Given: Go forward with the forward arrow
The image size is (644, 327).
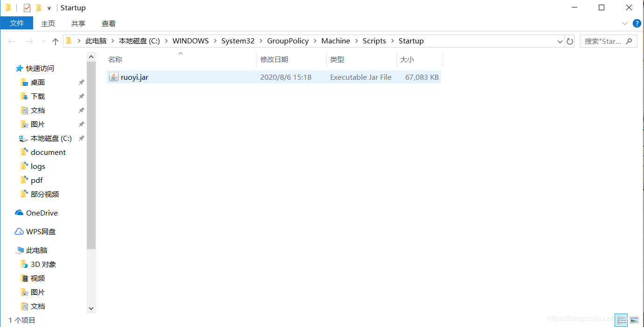Looking at the screenshot, I should pyautogui.click(x=29, y=42).
